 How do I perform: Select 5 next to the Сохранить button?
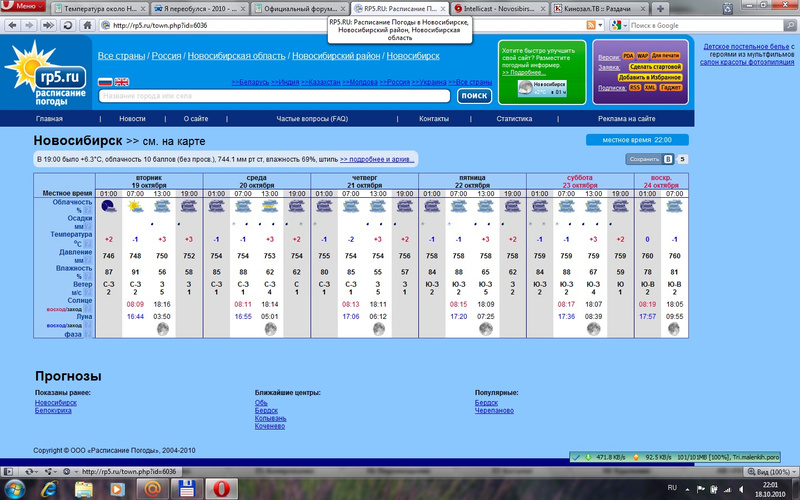(x=683, y=159)
